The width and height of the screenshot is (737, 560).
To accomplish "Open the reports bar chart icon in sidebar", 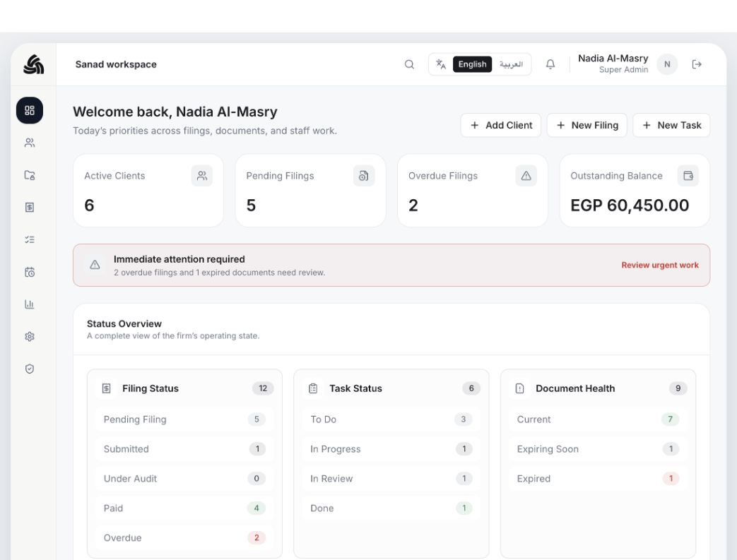I will (x=30, y=304).
